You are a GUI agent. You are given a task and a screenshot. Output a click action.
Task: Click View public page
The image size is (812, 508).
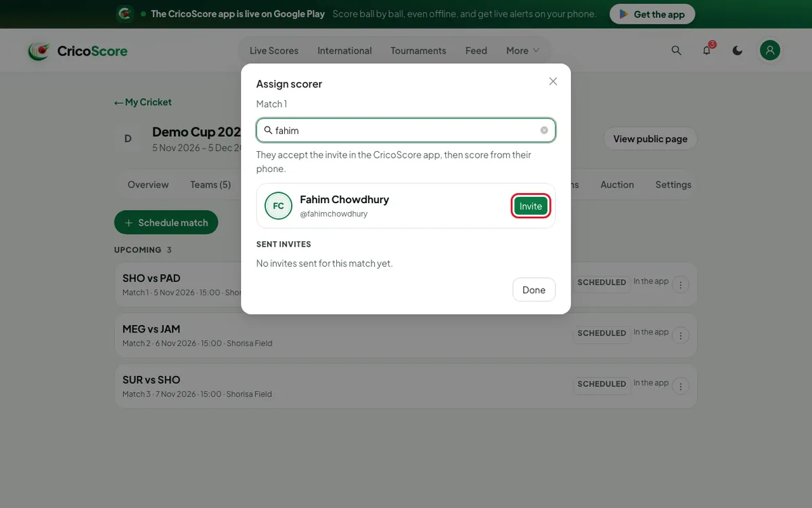[x=650, y=139]
